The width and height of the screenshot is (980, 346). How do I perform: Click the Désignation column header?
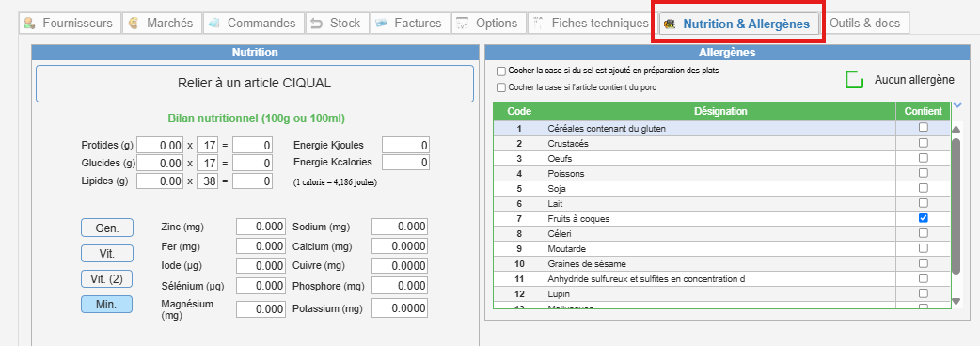pos(720,111)
